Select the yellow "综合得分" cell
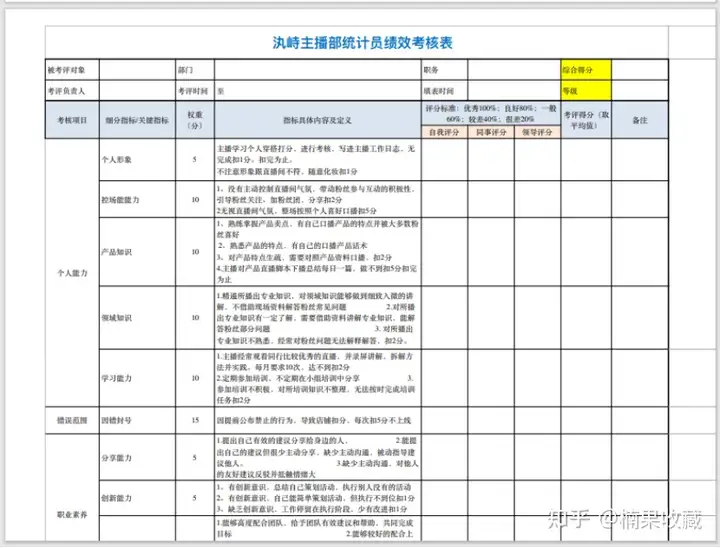The height and width of the screenshot is (548, 720). 586,70
